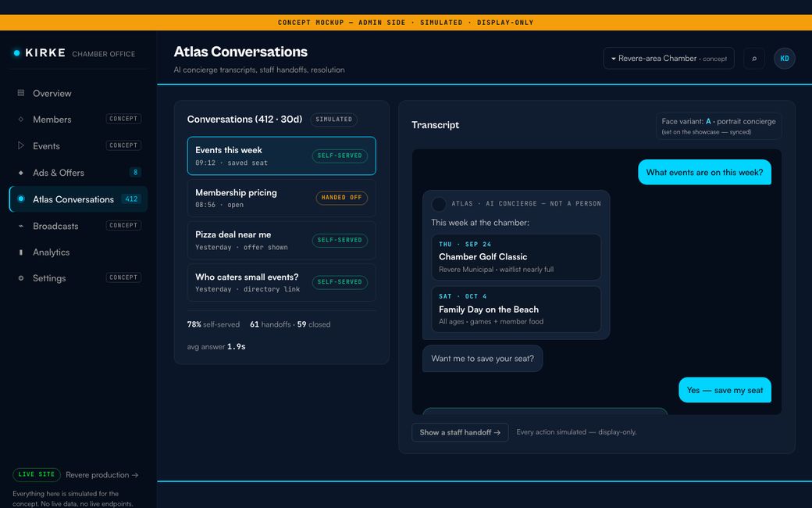Click 'What events are on this week?' bubble

[704, 173]
